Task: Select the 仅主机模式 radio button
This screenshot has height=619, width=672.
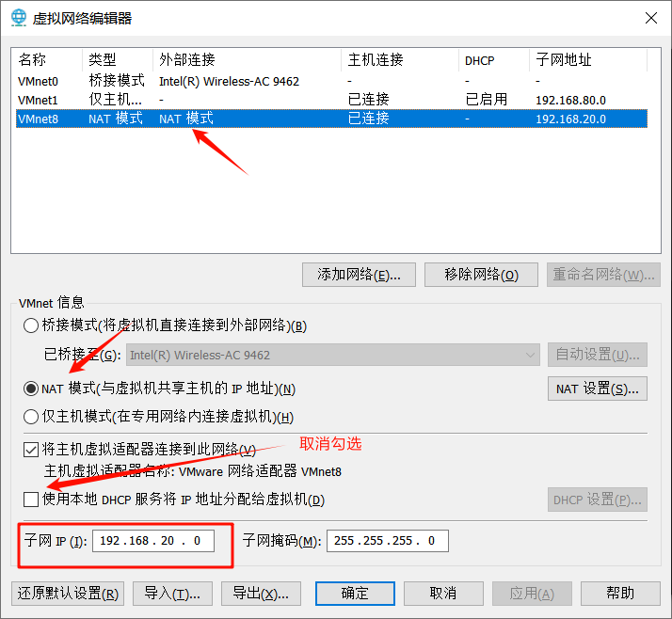Action: pos(31,417)
